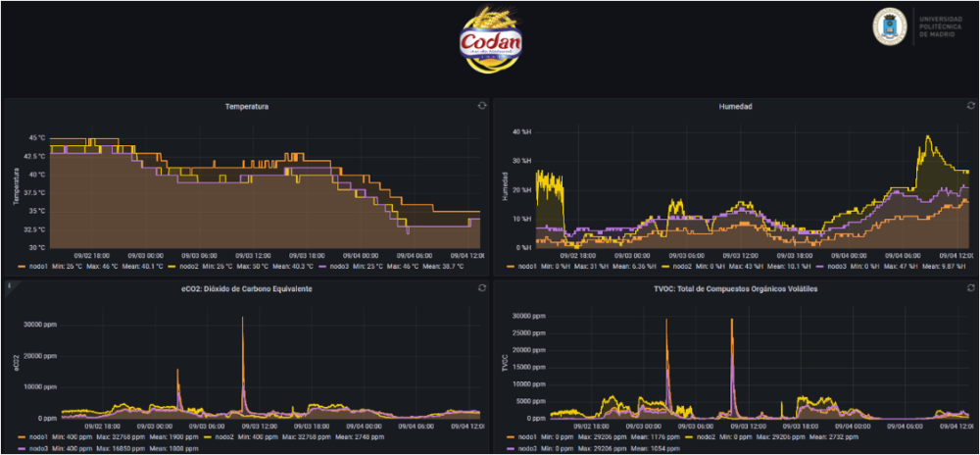Open the Temperatura panel title menu

click(x=246, y=106)
